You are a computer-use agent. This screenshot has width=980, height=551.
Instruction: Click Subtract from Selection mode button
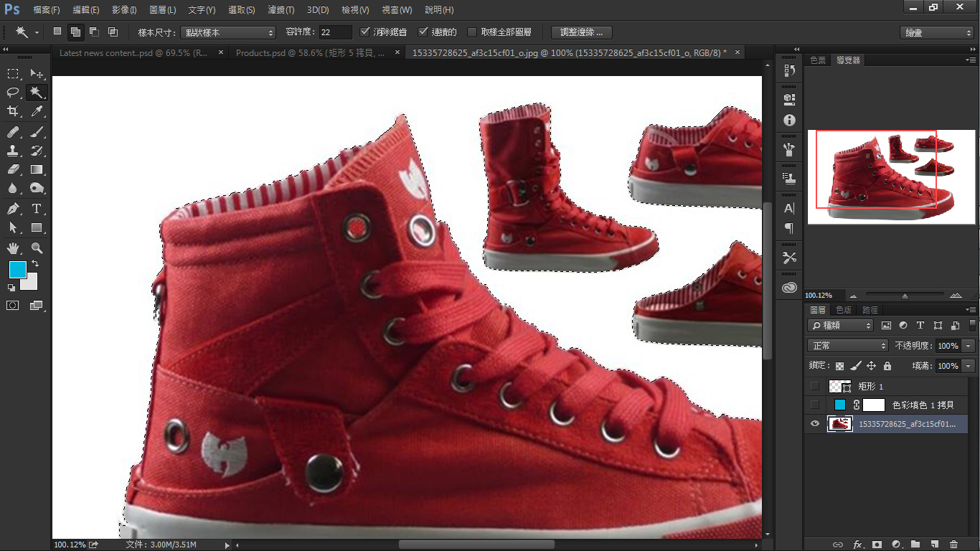click(94, 32)
